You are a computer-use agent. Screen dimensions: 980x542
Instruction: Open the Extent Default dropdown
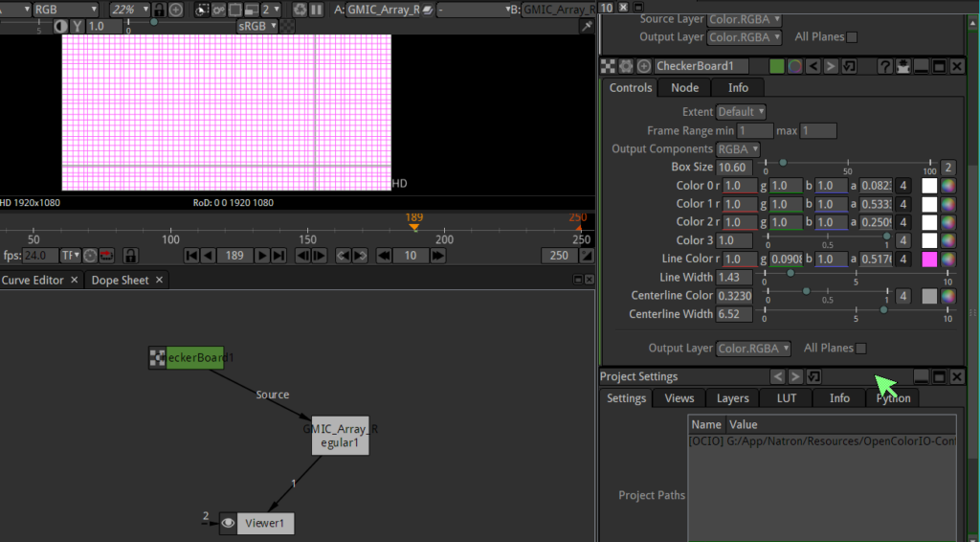coord(741,112)
